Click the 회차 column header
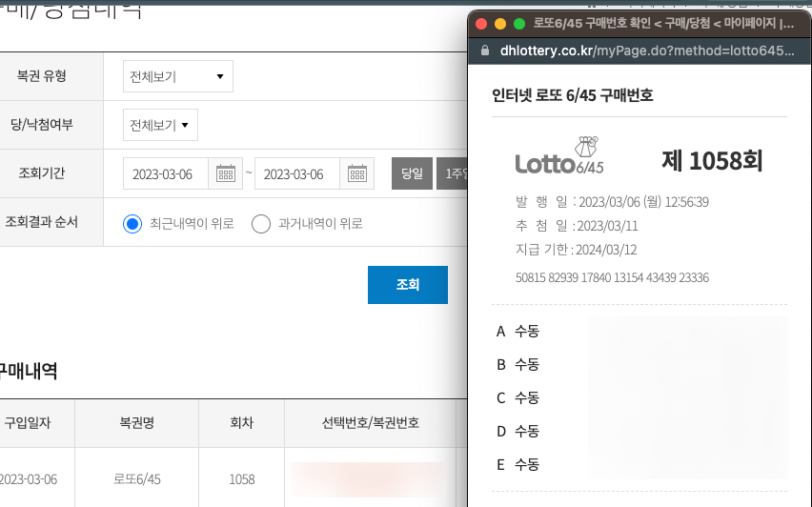The image size is (812, 507). [x=242, y=423]
